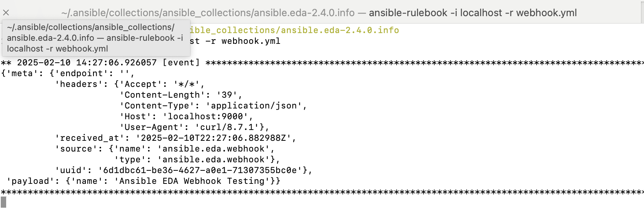Click the 'application/json' content type value
Viewport: 644px width, 220px height.
[x=254, y=105]
